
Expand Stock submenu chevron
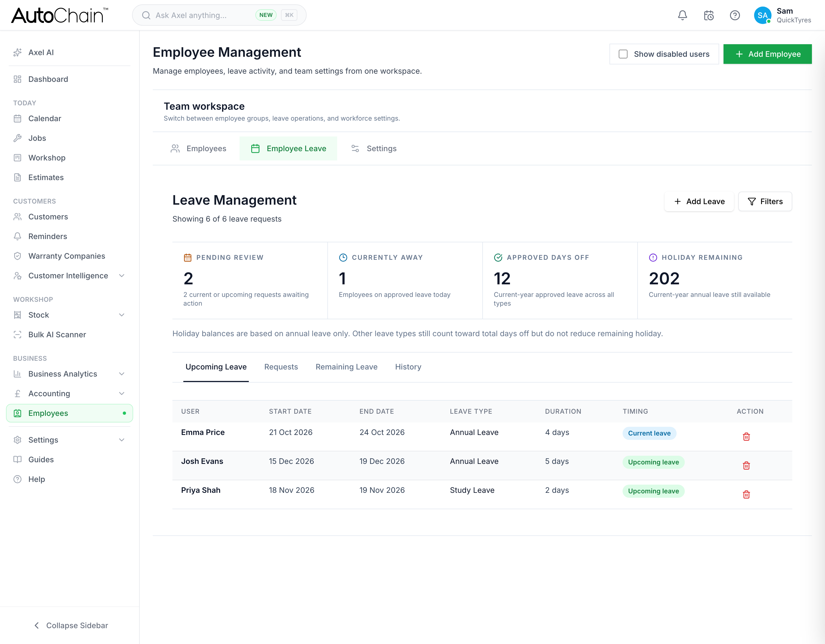point(122,315)
